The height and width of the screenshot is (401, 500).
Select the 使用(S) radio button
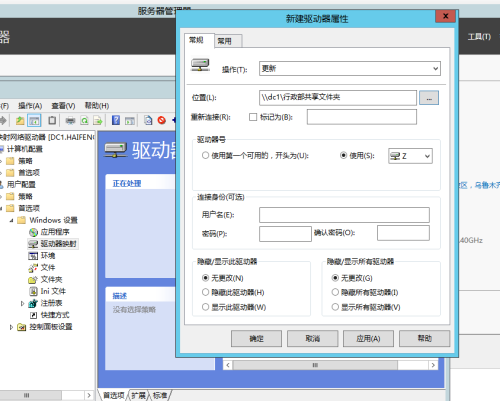coord(343,155)
